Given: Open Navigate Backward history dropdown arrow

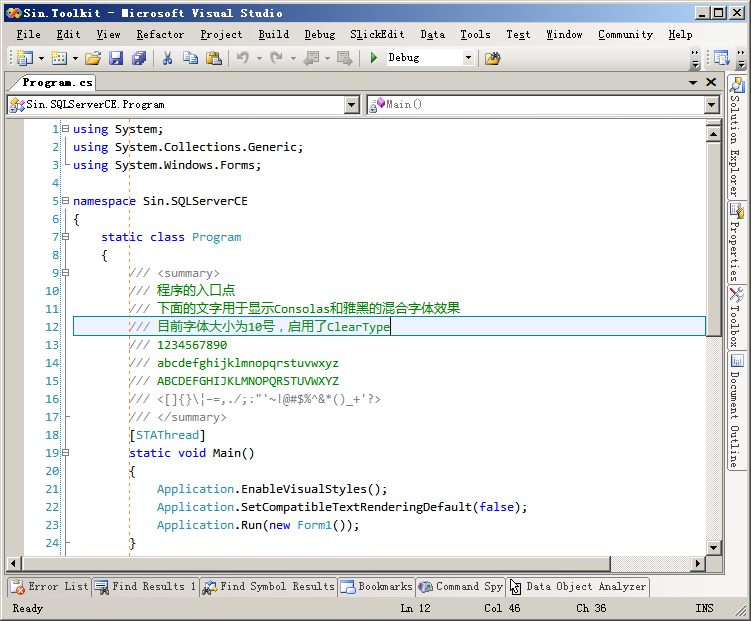Looking at the screenshot, I should point(328,58).
